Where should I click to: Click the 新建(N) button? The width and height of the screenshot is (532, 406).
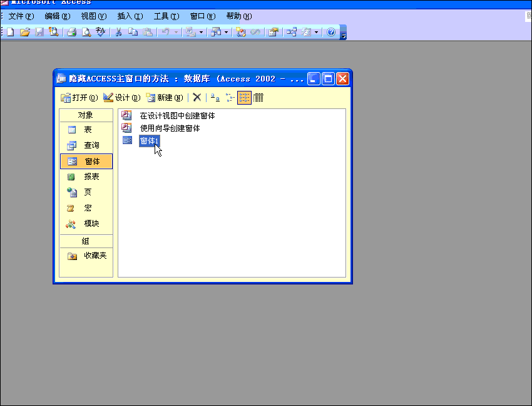[x=164, y=98]
